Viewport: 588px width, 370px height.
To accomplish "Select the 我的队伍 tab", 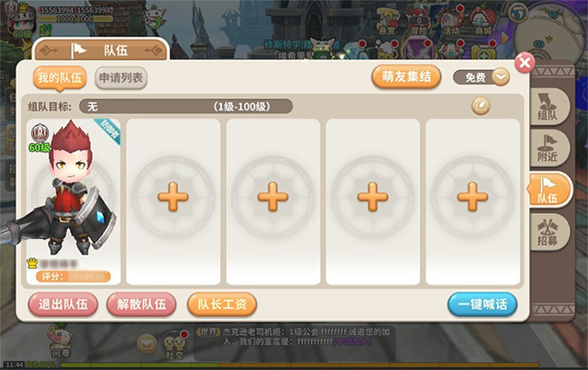I will click(x=60, y=78).
